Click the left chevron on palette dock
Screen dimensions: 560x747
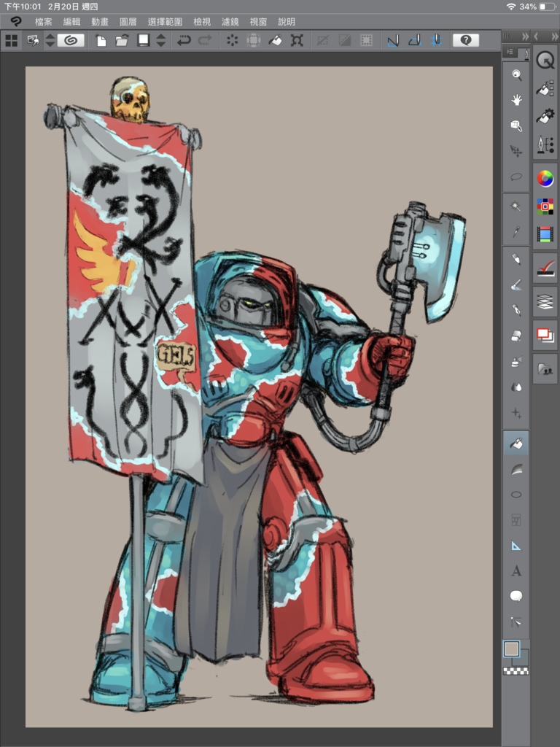tap(536, 36)
